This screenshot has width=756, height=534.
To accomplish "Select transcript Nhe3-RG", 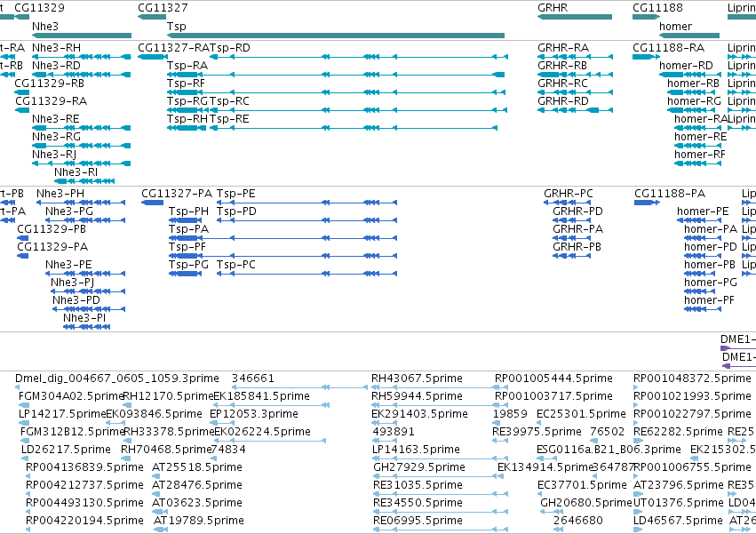I will (x=82, y=147).
